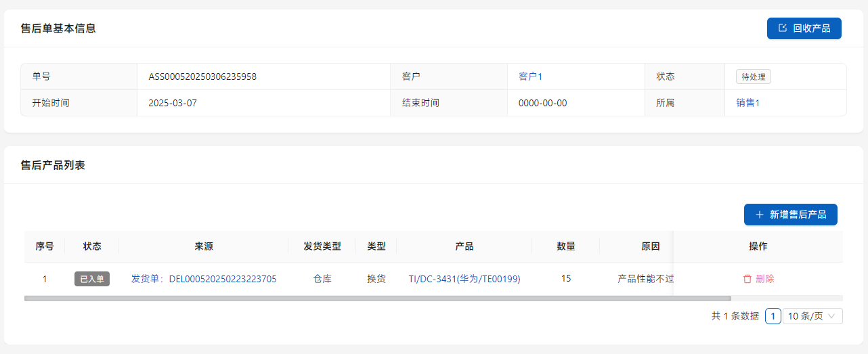
Task: Click the recycle icon on 回收产品 button
Action: click(x=783, y=28)
